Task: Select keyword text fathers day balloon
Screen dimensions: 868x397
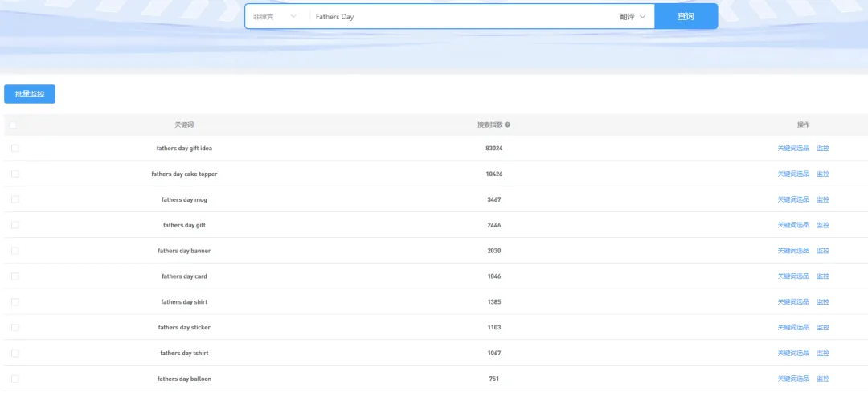Action: (184, 379)
